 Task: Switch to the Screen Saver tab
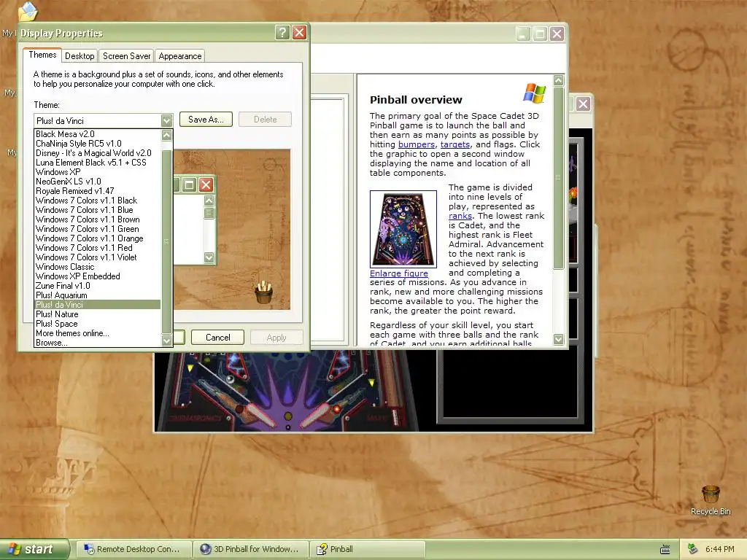pyautogui.click(x=126, y=56)
